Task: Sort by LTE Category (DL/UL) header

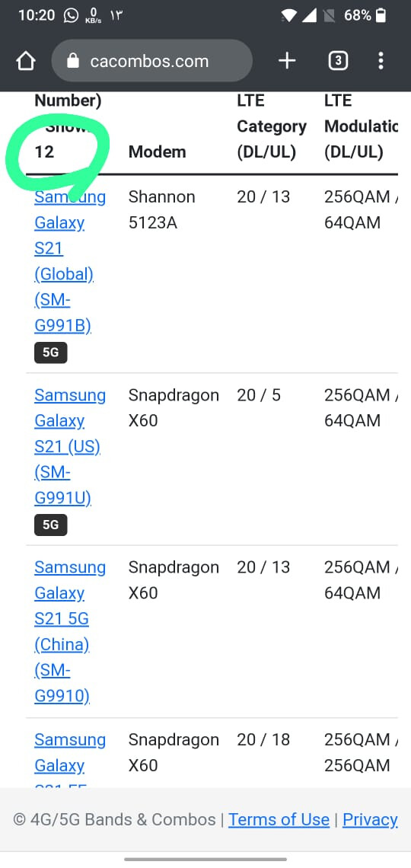Action: pos(272,126)
